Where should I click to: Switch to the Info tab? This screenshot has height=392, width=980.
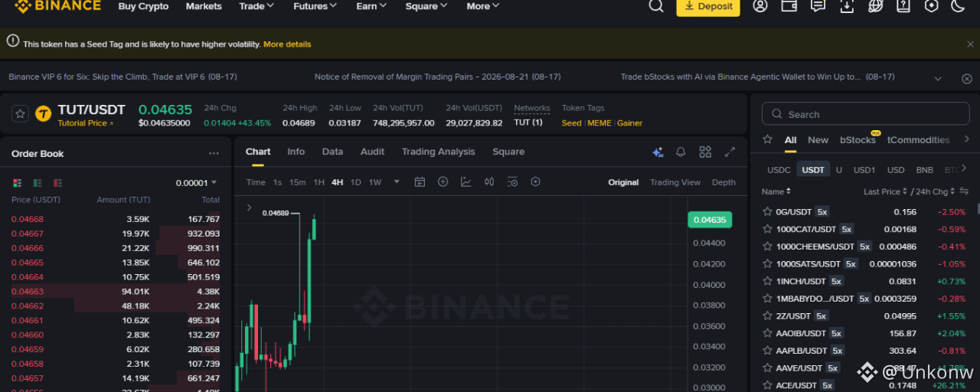point(296,152)
